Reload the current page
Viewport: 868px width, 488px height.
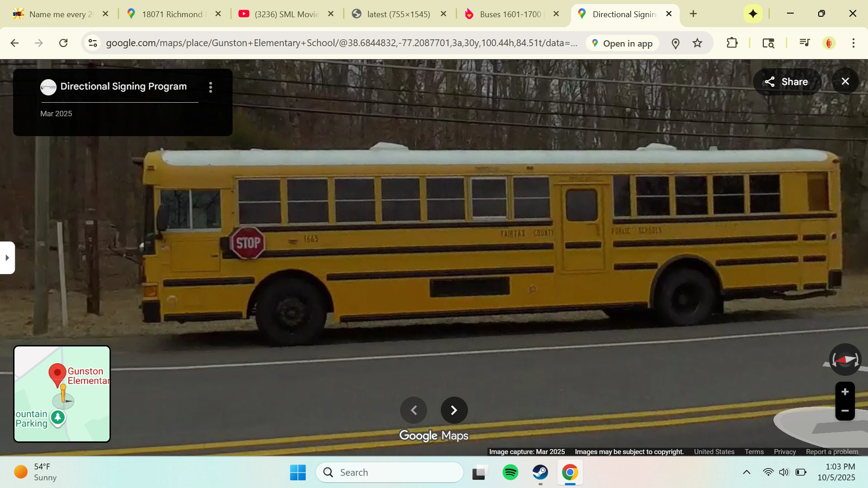63,43
